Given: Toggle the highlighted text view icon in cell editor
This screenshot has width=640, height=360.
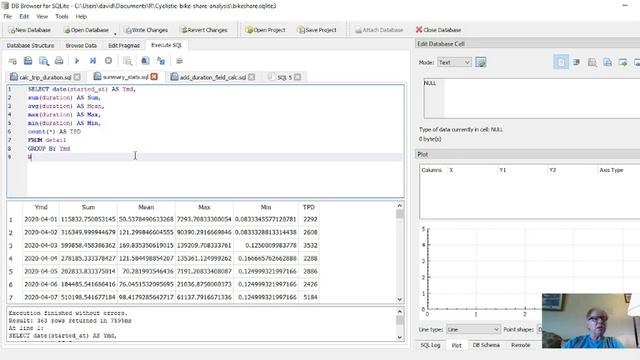Looking at the screenshot, I should [561, 62].
